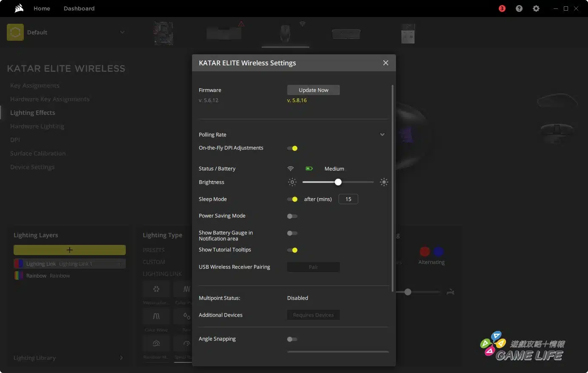
Task: Open iCUE settings gear icon
Action: click(x=536, y=8)
